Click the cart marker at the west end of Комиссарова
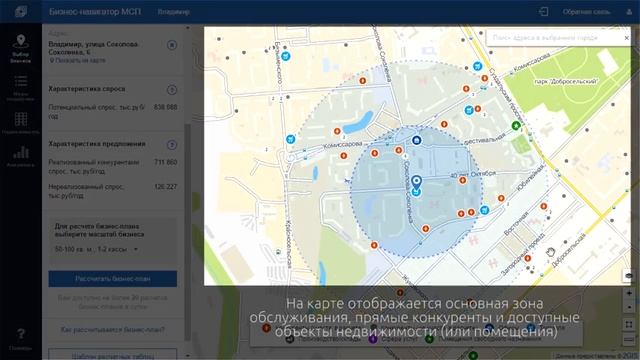This screenshot has width=640, height=360. point(290,140)
